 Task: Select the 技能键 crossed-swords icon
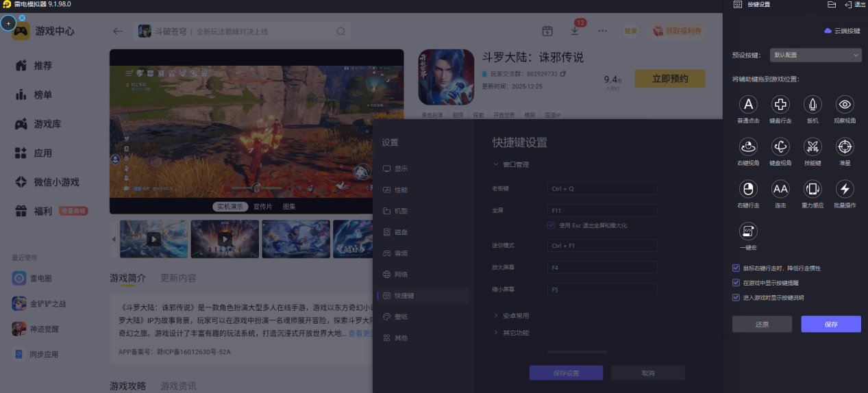tap(813, 146)
